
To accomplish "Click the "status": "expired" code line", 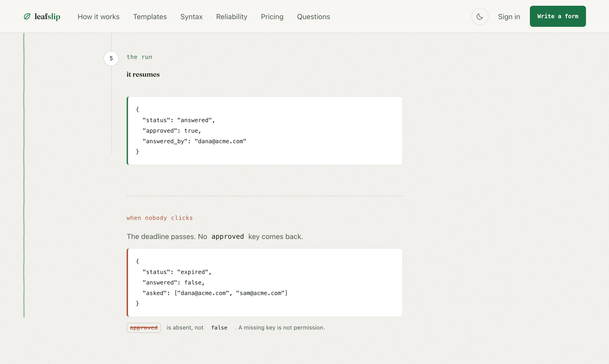I will pos(177,272).
